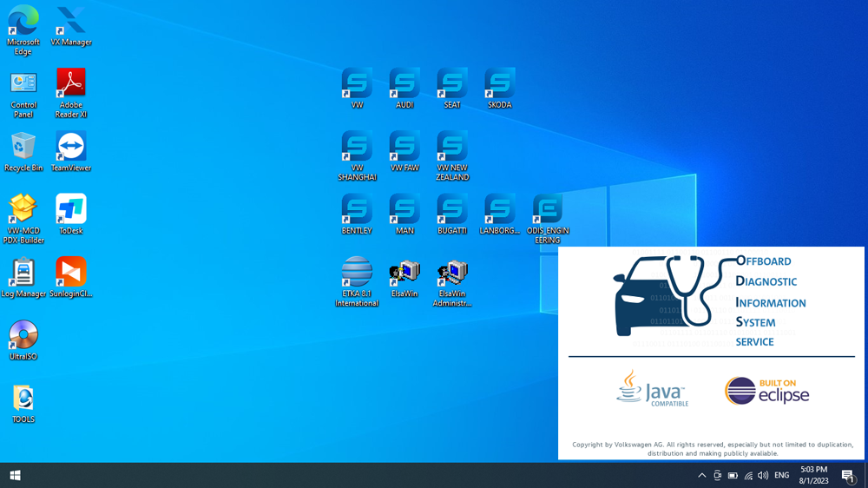The height and width of the screenshot is (488, 868).
Task: Select the BENTLEY shortcut
Action: pos(357,214)
